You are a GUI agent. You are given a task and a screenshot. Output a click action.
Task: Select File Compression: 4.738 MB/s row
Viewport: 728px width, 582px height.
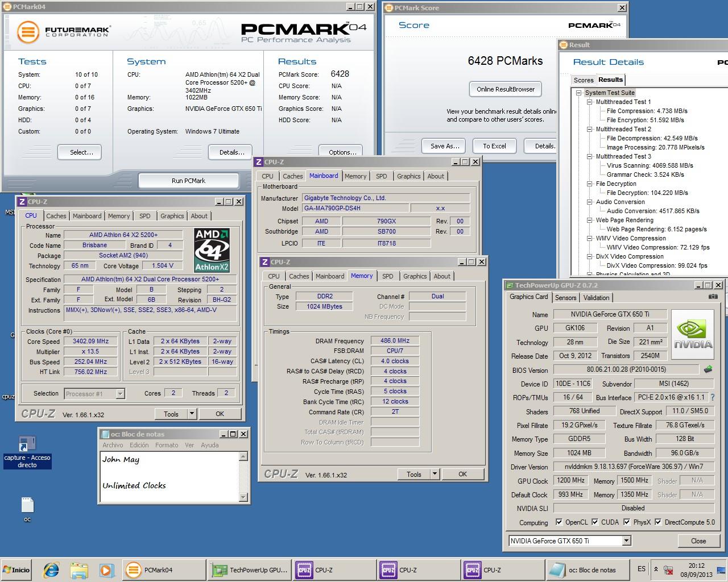(x=647, y=111)
